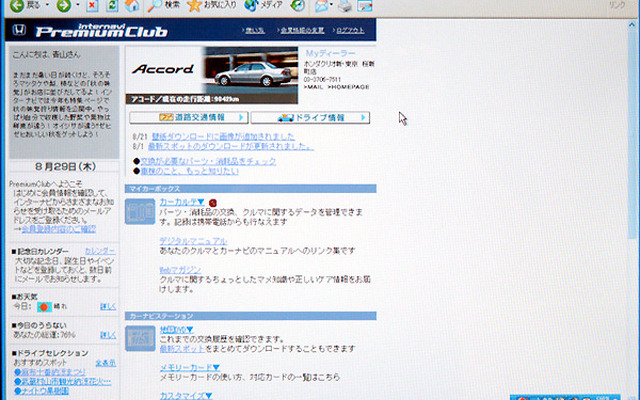Open the Mail envelope toolbar icon
640x400 pixels.
pyautogui.click(x=321, y=5)
